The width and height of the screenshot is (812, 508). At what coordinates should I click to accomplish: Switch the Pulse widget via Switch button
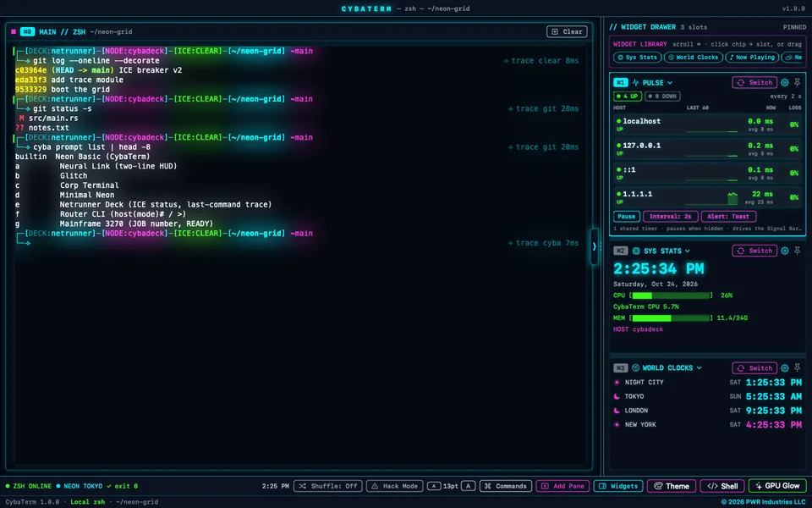click(x=754, y=82)
